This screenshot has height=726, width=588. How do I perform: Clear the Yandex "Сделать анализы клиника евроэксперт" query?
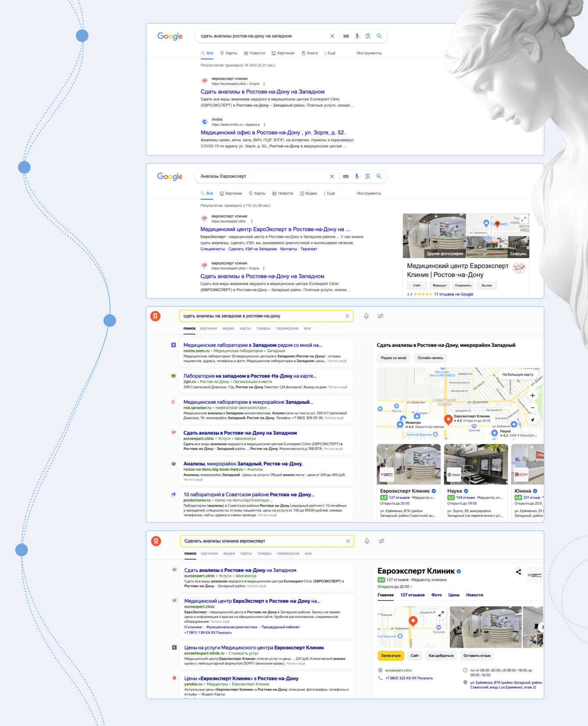point(348,541)
